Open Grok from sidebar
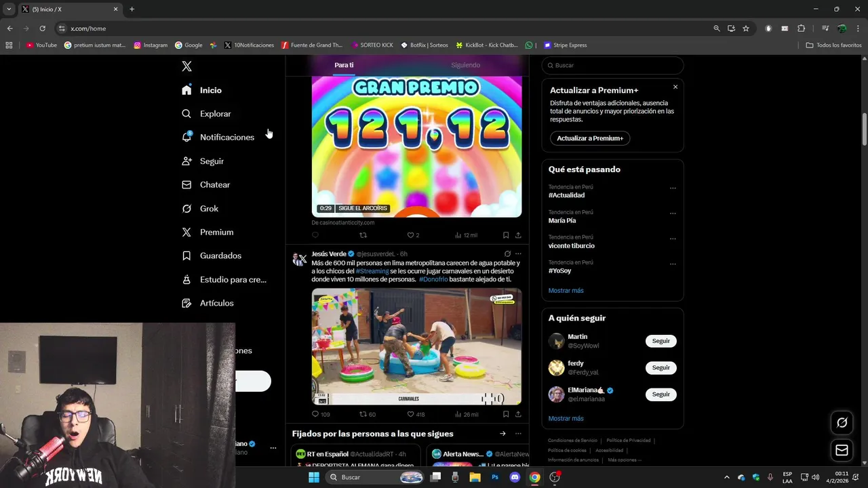Viewport: 868px width, 488px height. pyautogui.click(x=200, y=209)
